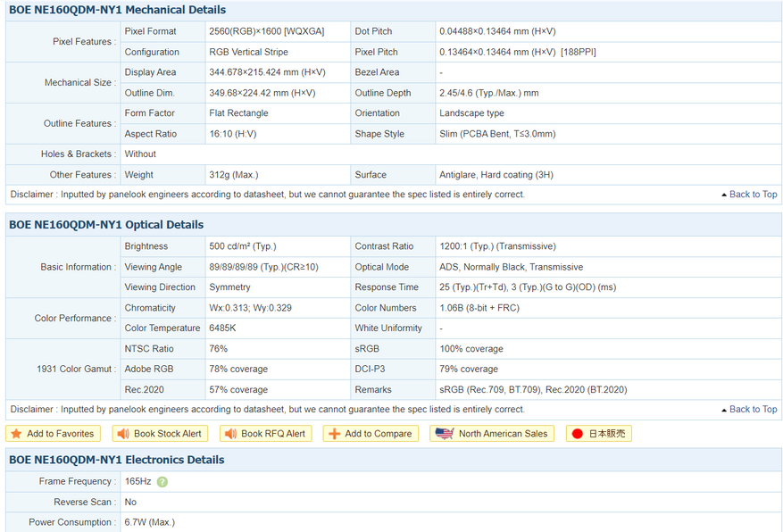This screenshot has width=783, height=532.
Task: Click the Japan flag icon beside 日本販売
Action: (x=577, y=434)
